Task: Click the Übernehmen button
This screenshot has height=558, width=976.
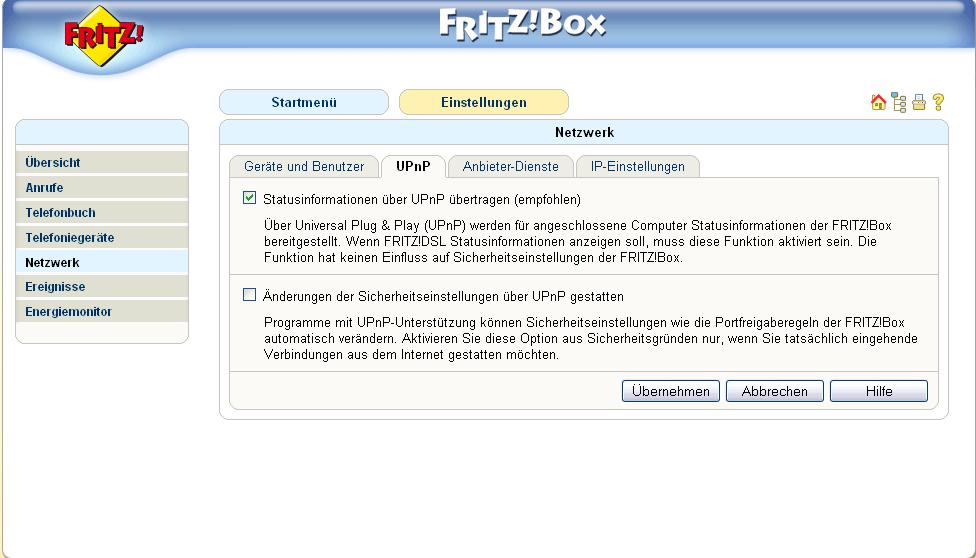Action: tap(670, 391)
